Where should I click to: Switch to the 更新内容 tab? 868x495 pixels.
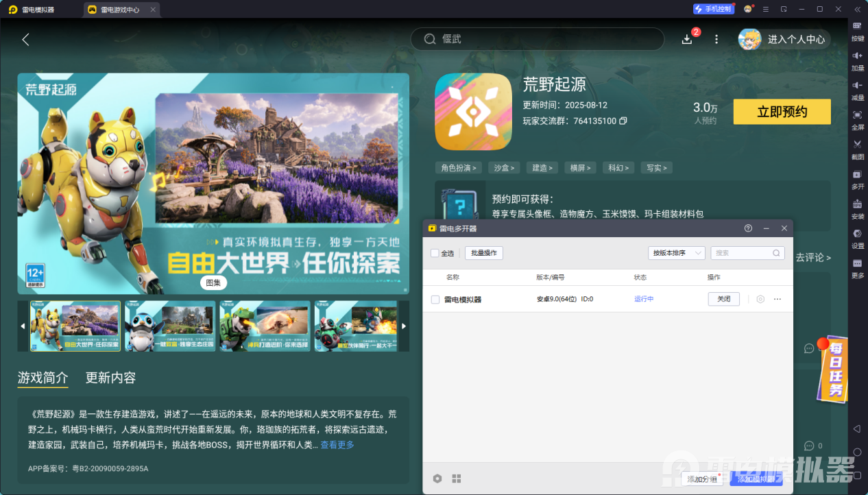(110, 378)
